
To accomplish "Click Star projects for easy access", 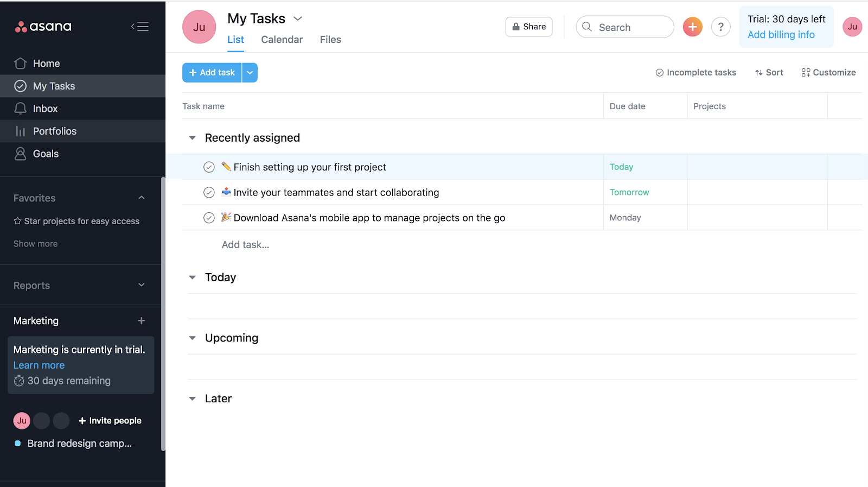I will tap(76, 221).
